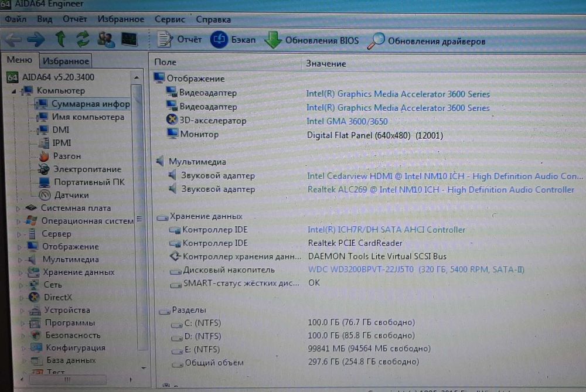Open the Intel GMA 3600/3650 link
Image resolution: width=586 pixels, height=392 pixels.
click(347, 121)
